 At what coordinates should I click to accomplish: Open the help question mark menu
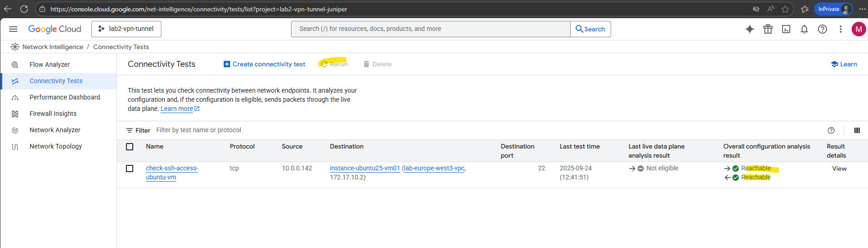[x=823, y=29]
